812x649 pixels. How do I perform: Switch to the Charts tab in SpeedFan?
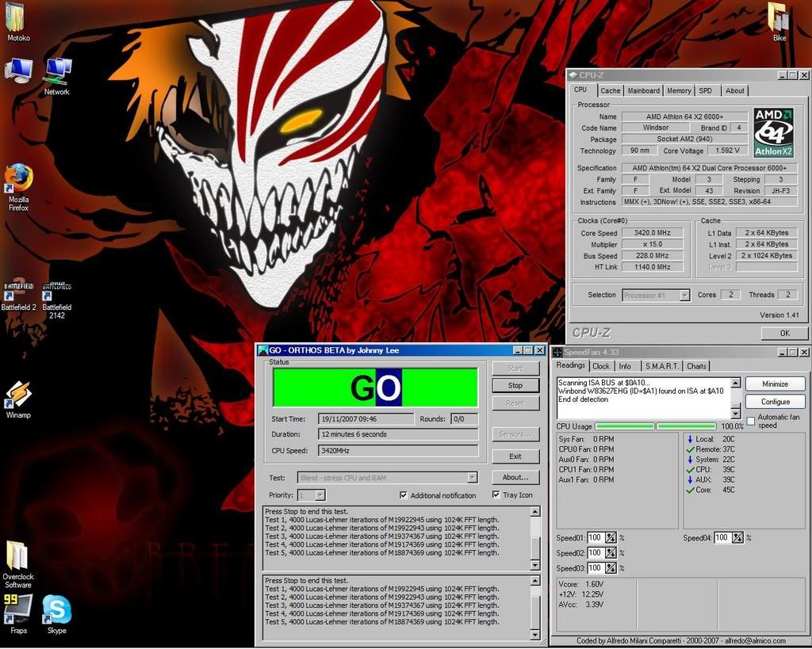(x=696, y=366)
